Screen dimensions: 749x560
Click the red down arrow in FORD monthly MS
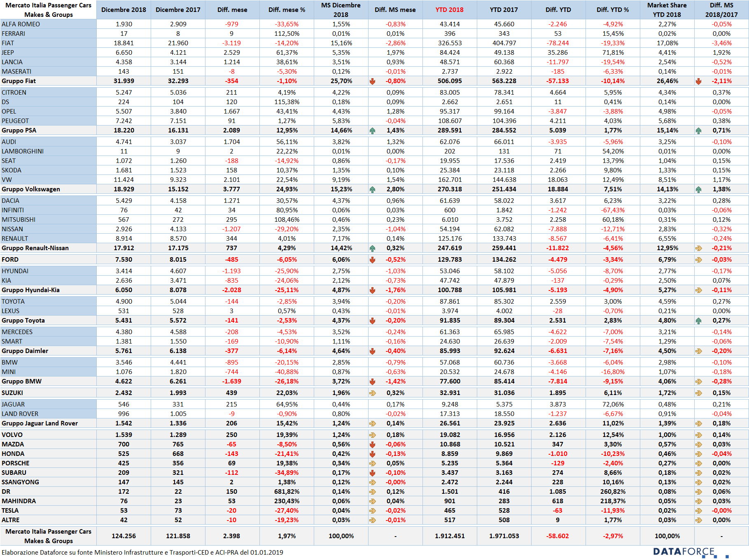[x=372, y=260]
